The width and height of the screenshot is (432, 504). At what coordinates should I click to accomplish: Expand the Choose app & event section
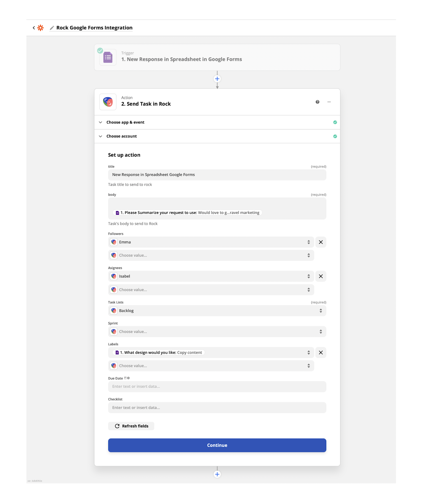click(125, 122)
